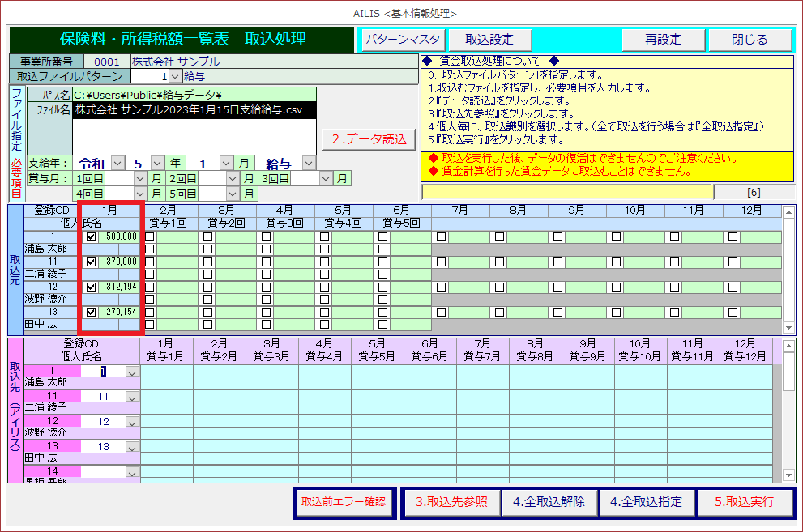Image resolution: width=803 pixels, height=532 pixels.
Task: Click the 2.データ読込 button
Action: pos(368,139)
